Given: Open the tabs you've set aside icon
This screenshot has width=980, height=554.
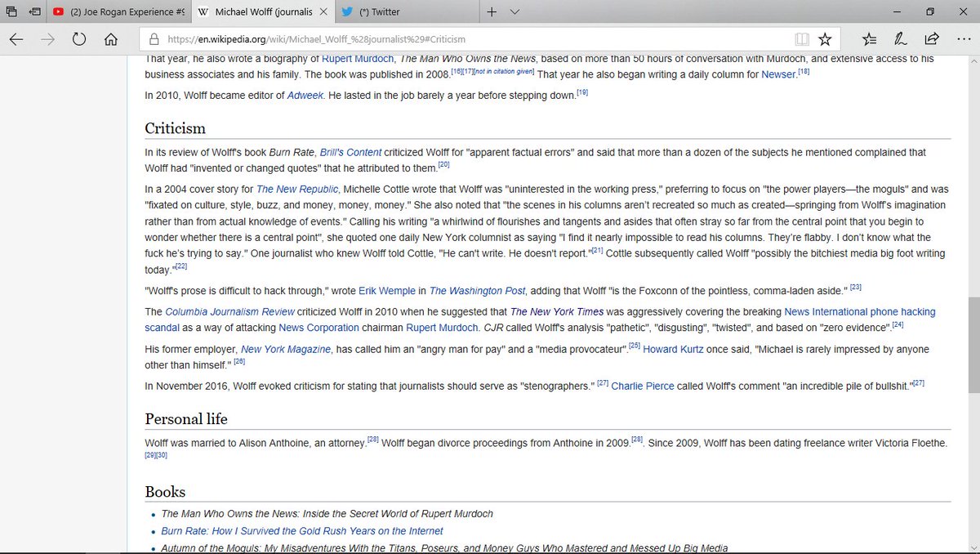Looking at the screenshot, I should [x=11, y=12].
